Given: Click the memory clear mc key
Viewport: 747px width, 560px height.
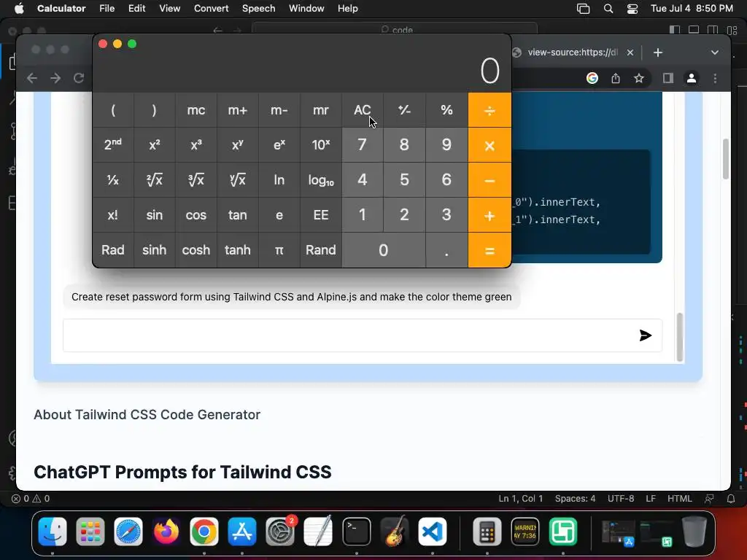Looking at the screenshot, I should [x=196, y=110].
